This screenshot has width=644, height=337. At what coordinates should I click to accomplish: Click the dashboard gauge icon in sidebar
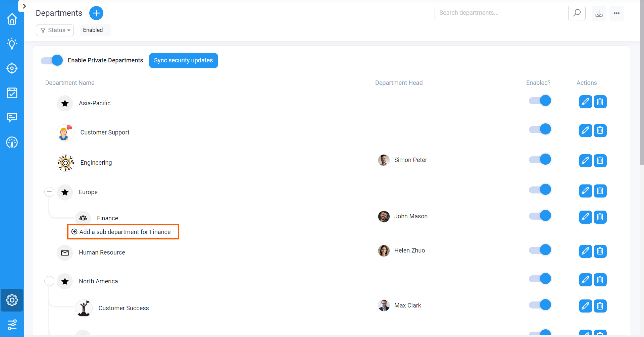tap(12, 143)
